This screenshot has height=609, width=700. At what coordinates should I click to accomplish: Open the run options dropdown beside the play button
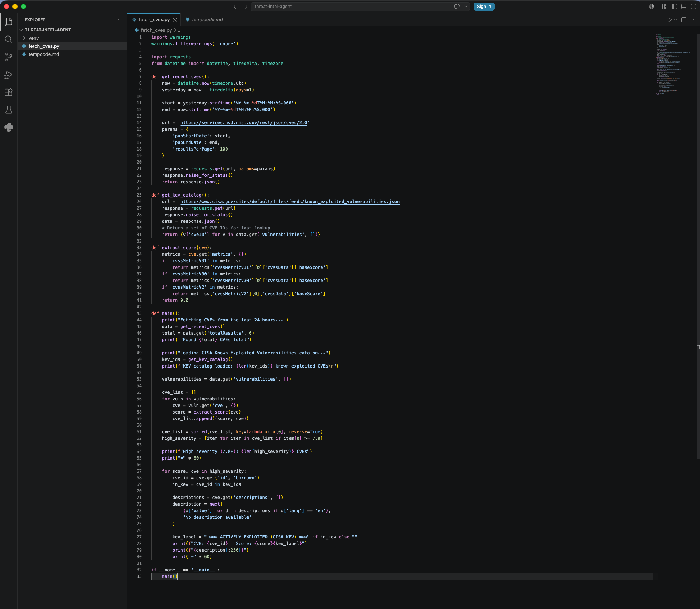tap(676, 20)
